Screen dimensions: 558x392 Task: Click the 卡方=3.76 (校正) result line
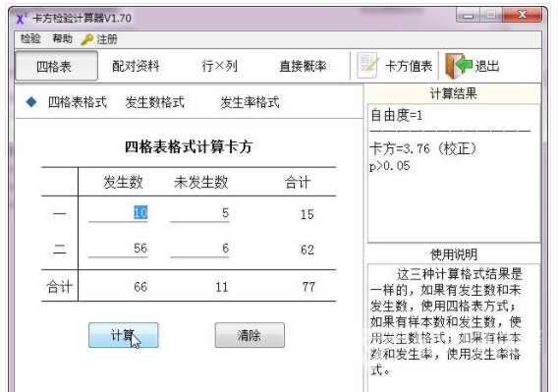tap(423, 148)
